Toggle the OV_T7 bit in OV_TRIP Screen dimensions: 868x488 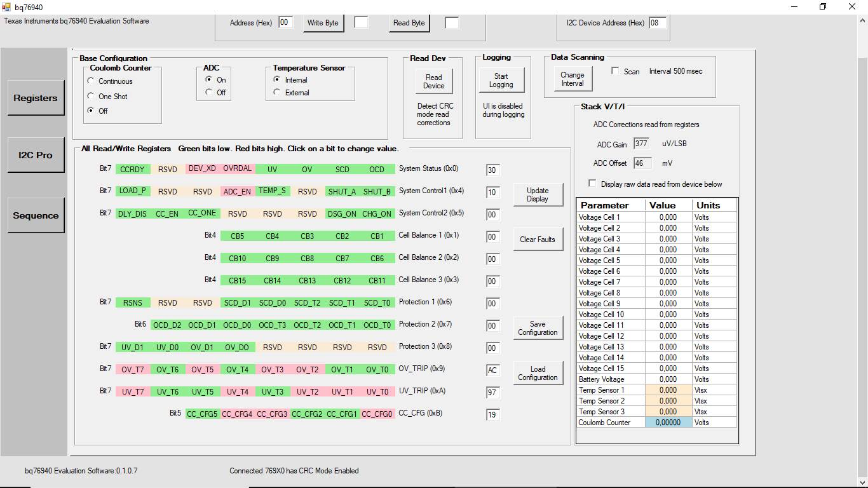point(133,370)
